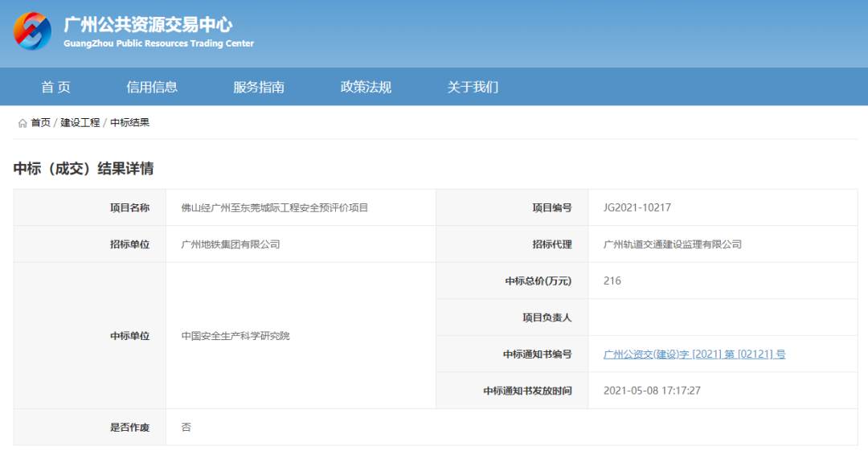Open the 服务指南 navigation item
The width and height of the screenshot is (868, 459).
pyautogui.click(x=259, y=87)
